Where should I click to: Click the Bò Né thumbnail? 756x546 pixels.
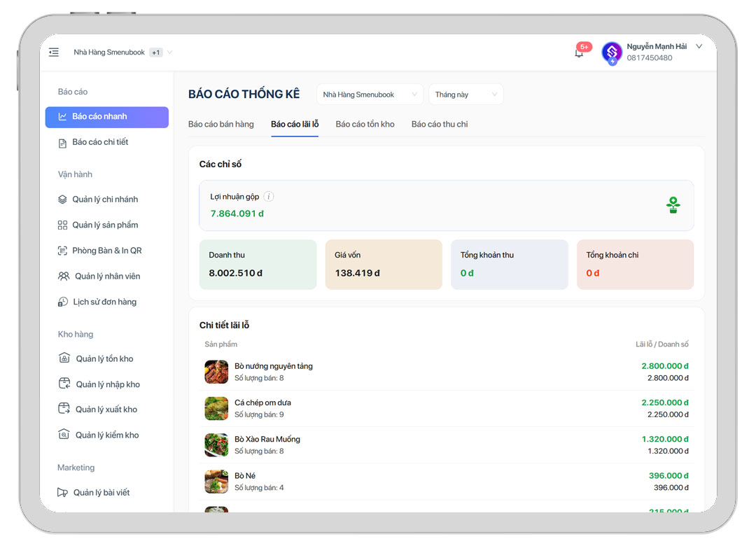point(216,482)
